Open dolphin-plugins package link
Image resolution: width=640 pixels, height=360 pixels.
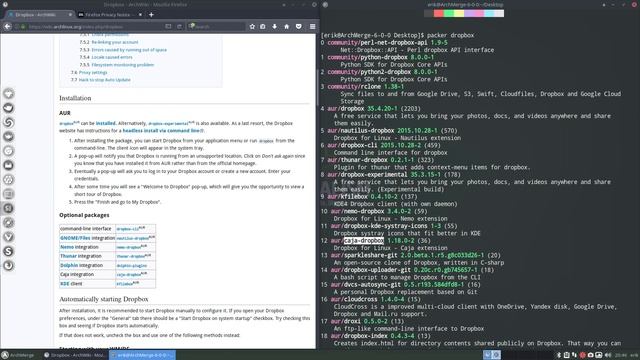tap(131, 265)
